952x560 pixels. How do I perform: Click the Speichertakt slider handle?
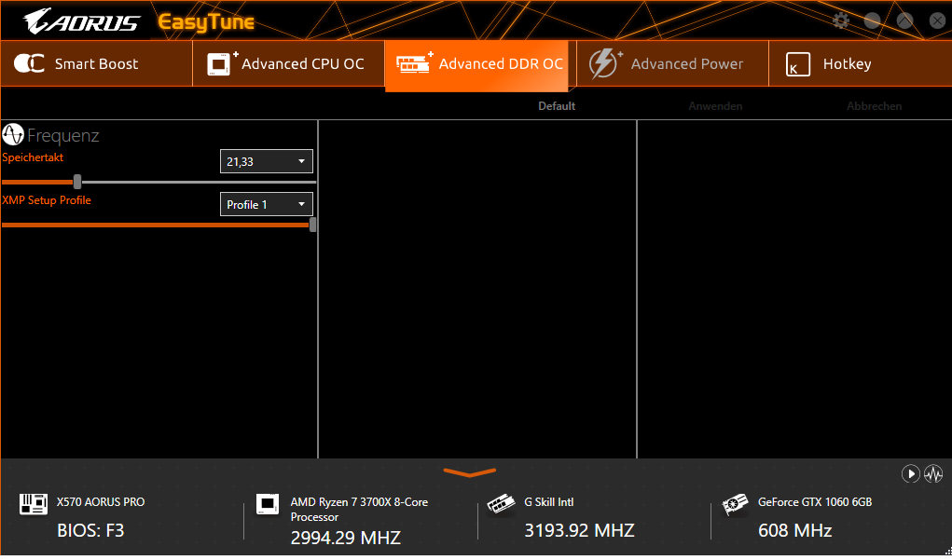coord(77,182)
